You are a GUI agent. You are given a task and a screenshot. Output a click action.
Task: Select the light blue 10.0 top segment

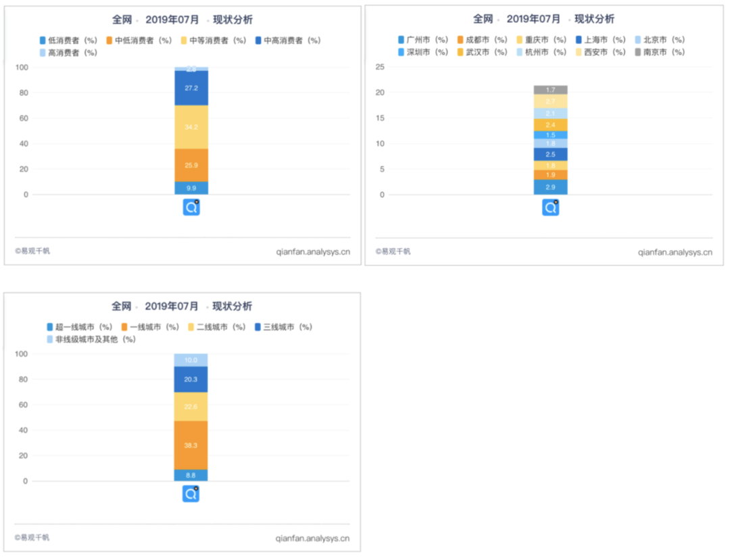click(191, 360)
